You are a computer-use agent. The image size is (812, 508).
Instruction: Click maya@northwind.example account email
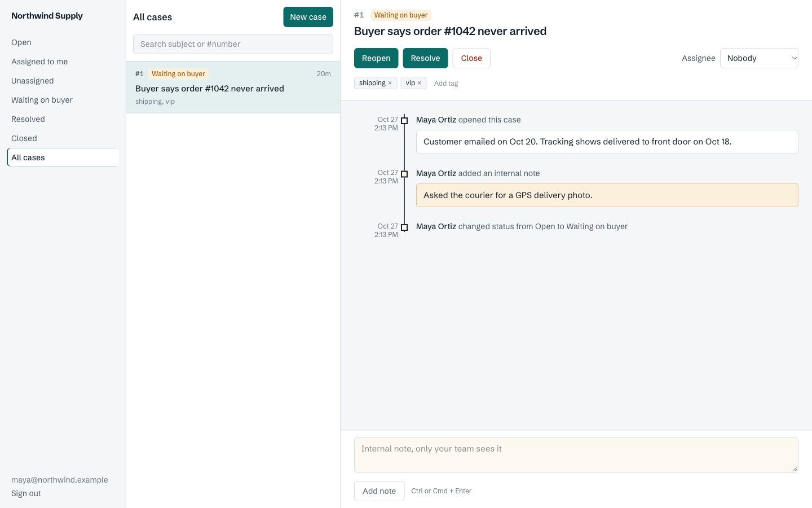pyautogui.click(x=60, y=480)
